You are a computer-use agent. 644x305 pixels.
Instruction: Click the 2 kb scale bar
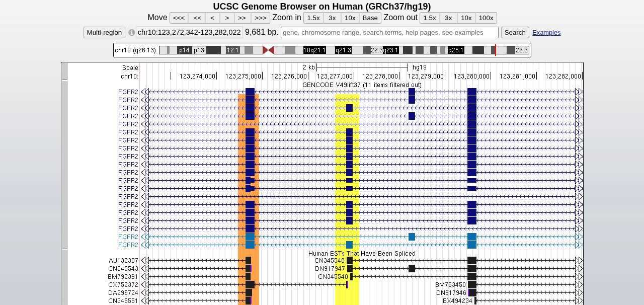[362, 67]
